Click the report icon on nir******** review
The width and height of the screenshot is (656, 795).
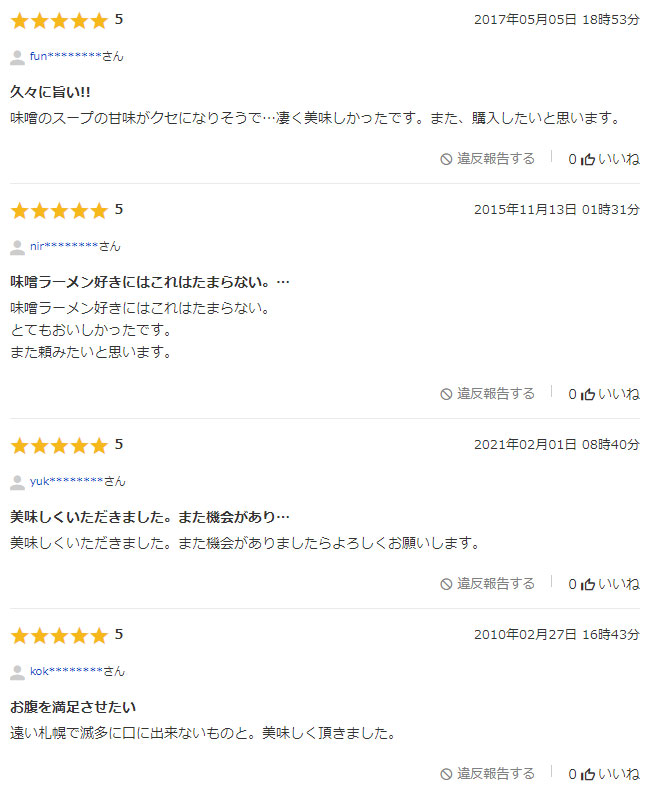[x=447, y=394]
